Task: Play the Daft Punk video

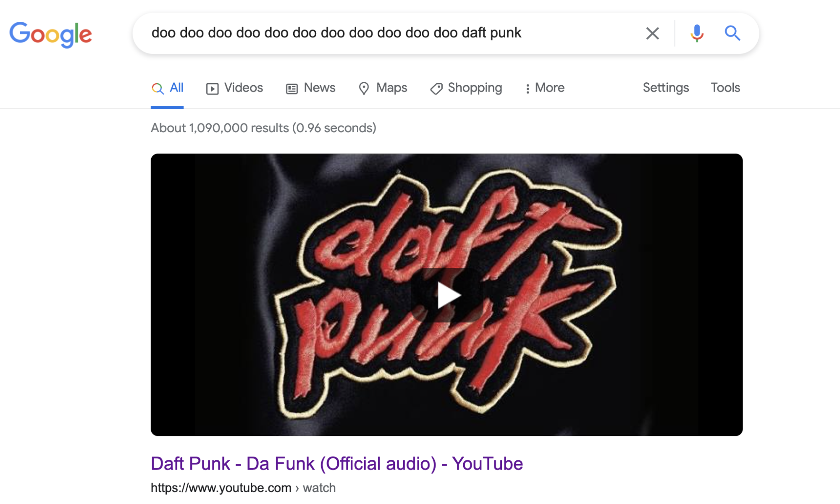Action: 447,295
